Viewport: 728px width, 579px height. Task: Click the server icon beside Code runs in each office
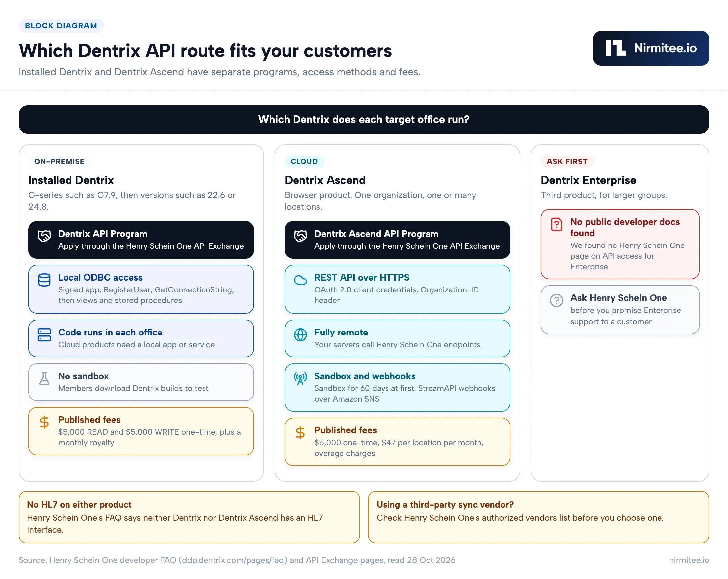(x=44, y=335)
